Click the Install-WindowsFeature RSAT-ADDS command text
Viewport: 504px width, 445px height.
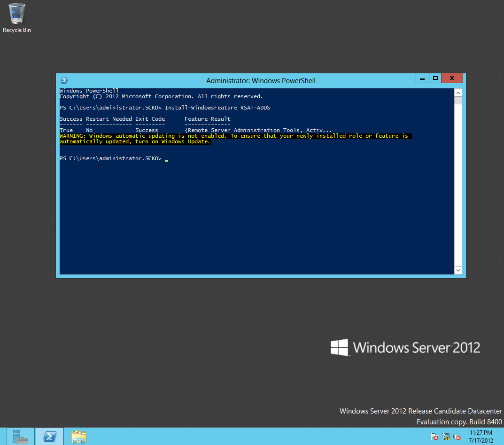[217, 108]
